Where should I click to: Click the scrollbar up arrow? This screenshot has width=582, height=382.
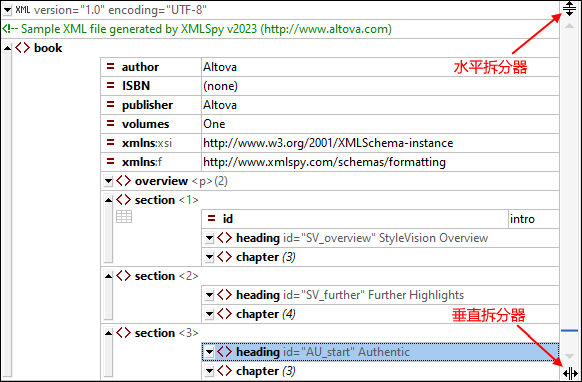click(x=569, y=26)
